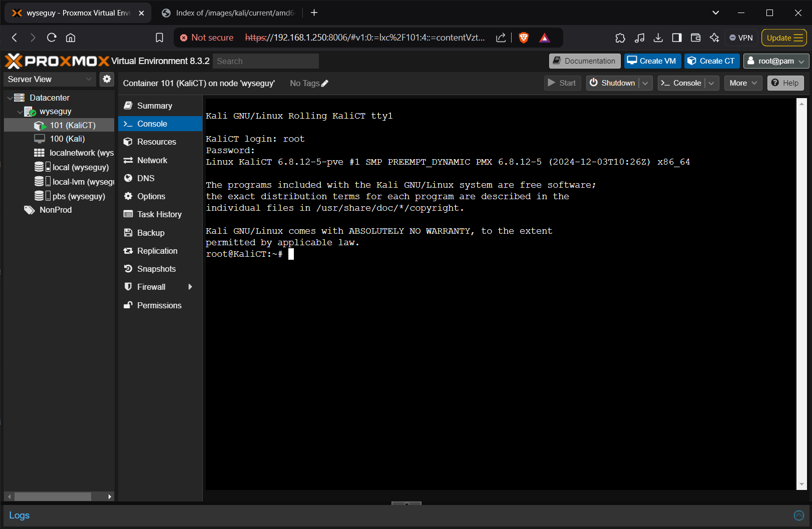Viewport: 812px width, 529px height.
Task: Click the Proxmox logo
Action: pos(57,61)
